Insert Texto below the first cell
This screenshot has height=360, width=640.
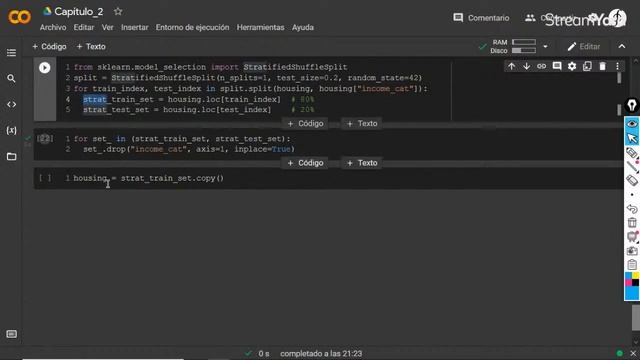362,124
